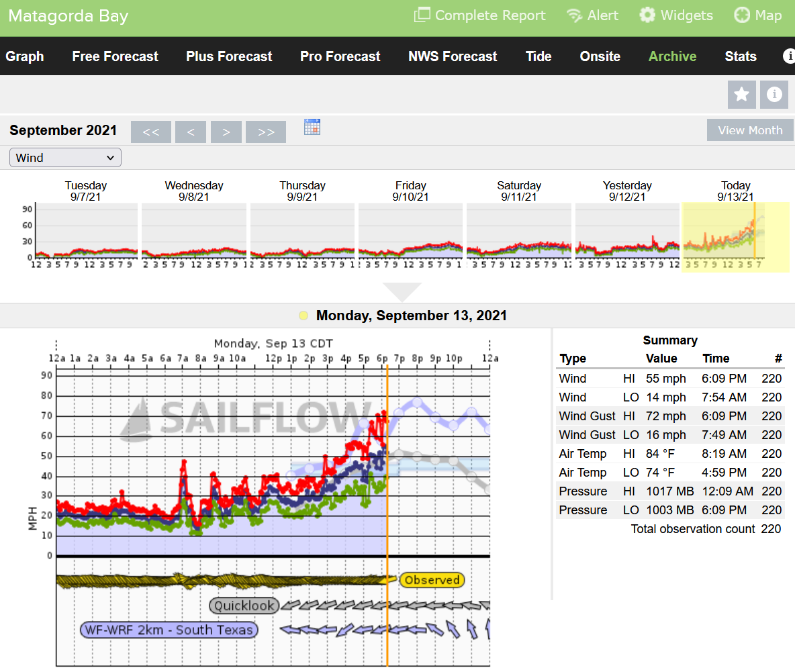Click the WF-WRF 2km - South Texas label

169,630
